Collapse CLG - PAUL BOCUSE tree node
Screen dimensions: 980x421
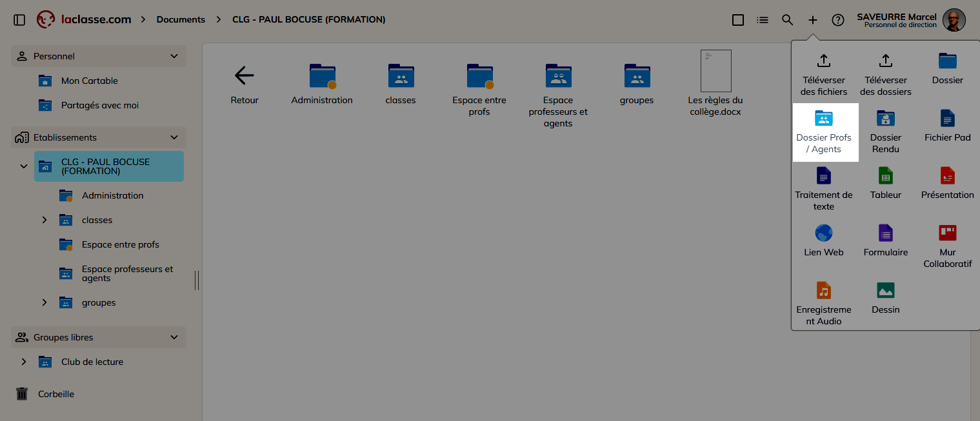click(24, 166)
